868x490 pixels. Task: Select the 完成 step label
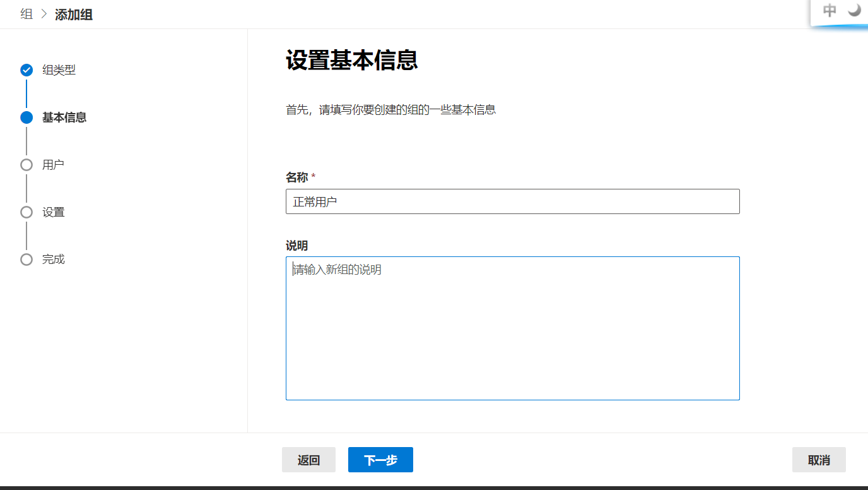pos(54,260)
